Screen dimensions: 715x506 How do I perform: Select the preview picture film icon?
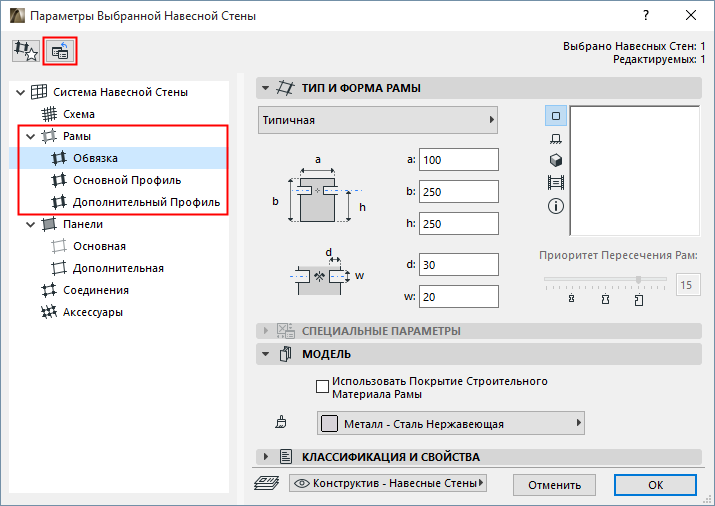click(556, 183)
